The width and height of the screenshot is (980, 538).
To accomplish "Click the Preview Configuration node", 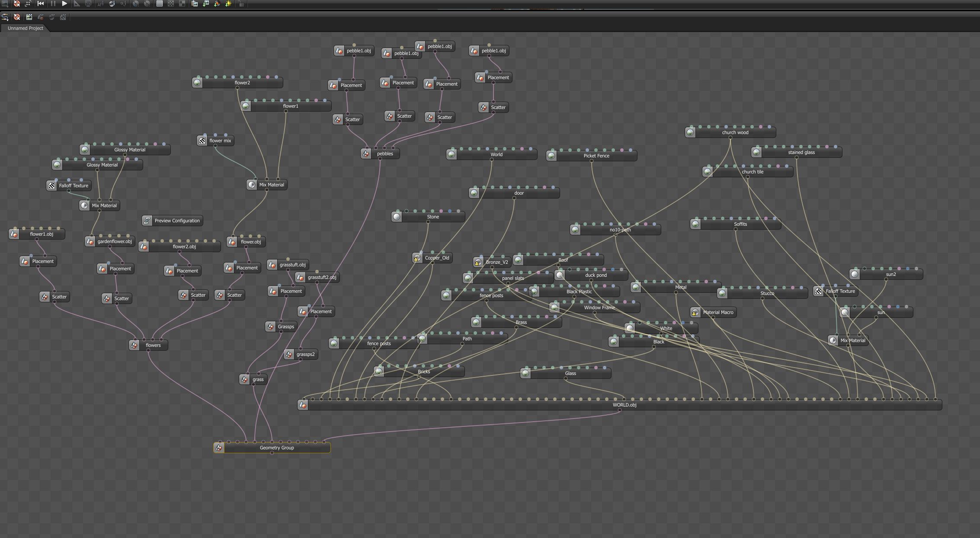I will pyautogui.click(x=177, y=221).
